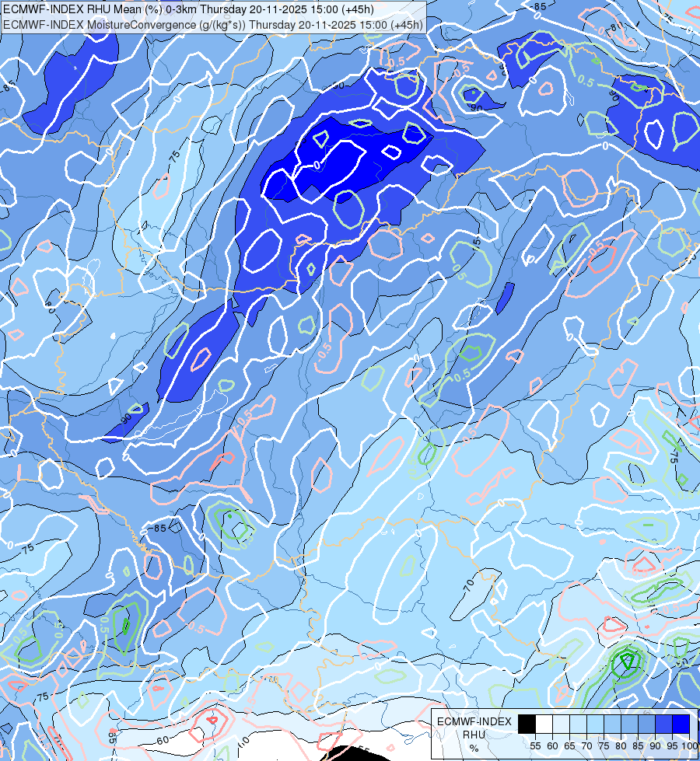Click the legend tick label 75
The image size is (700, 761).
[x=604, y=746]
